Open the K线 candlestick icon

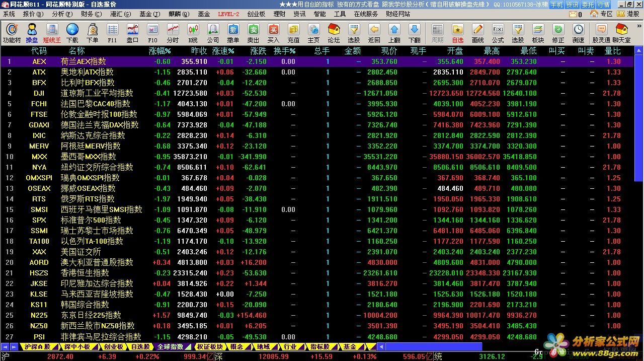(x=193, y=33)
